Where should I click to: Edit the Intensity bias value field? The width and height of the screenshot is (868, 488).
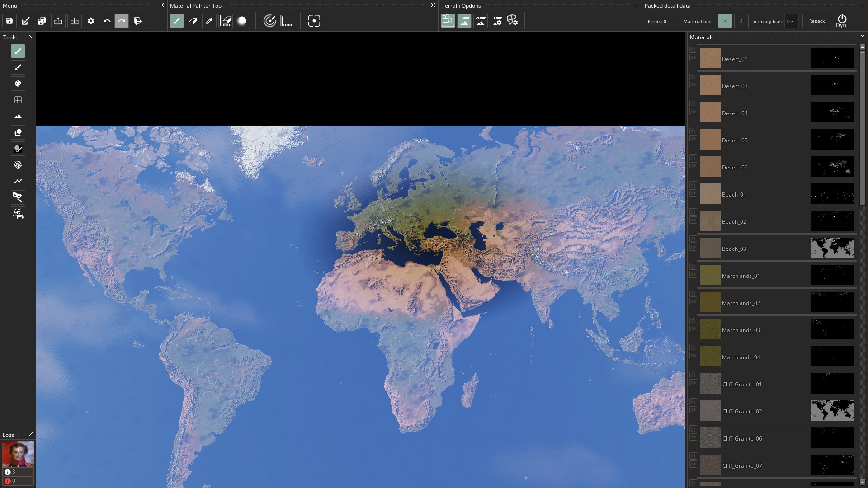[x=791, y=21]
